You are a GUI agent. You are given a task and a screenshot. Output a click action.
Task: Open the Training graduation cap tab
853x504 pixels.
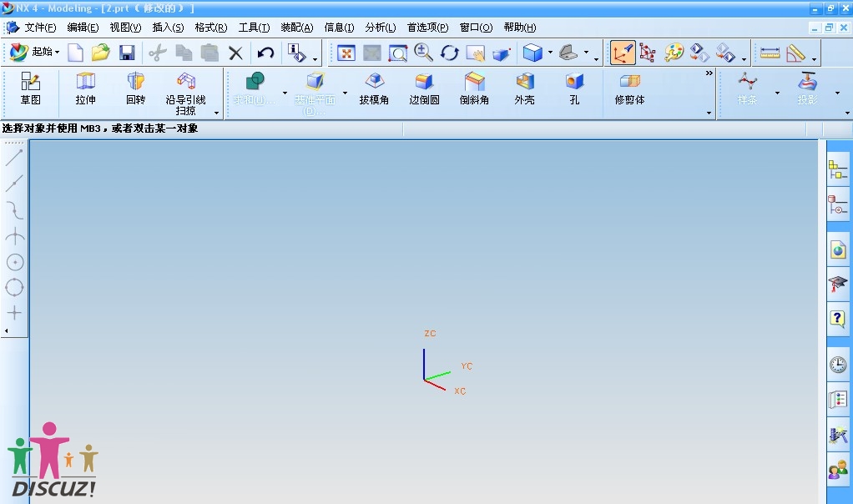point(838,285)
